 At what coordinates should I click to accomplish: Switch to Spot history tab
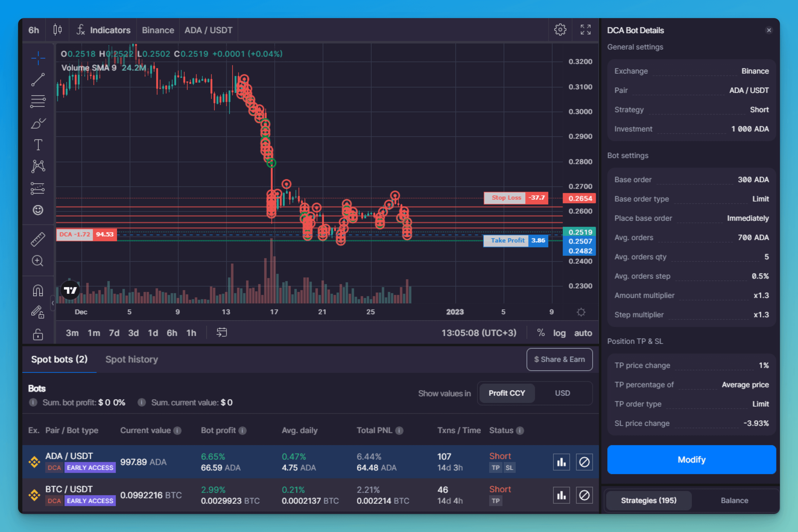click(131, 359)
